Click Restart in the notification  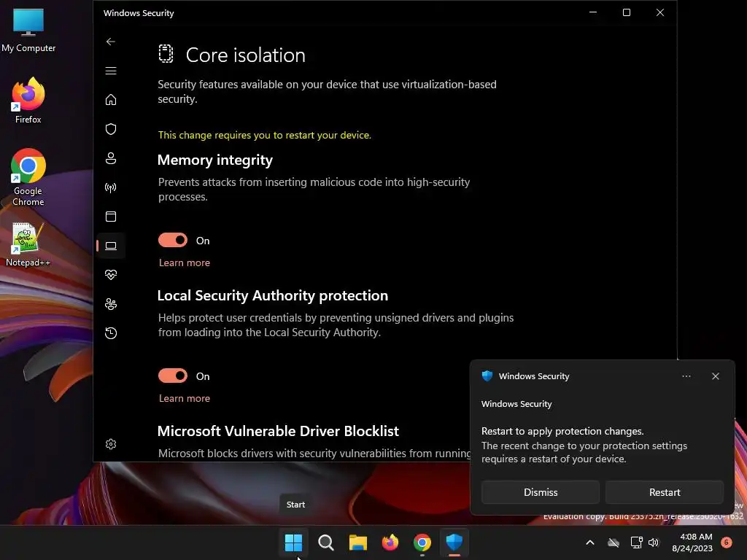coord(664,492)
